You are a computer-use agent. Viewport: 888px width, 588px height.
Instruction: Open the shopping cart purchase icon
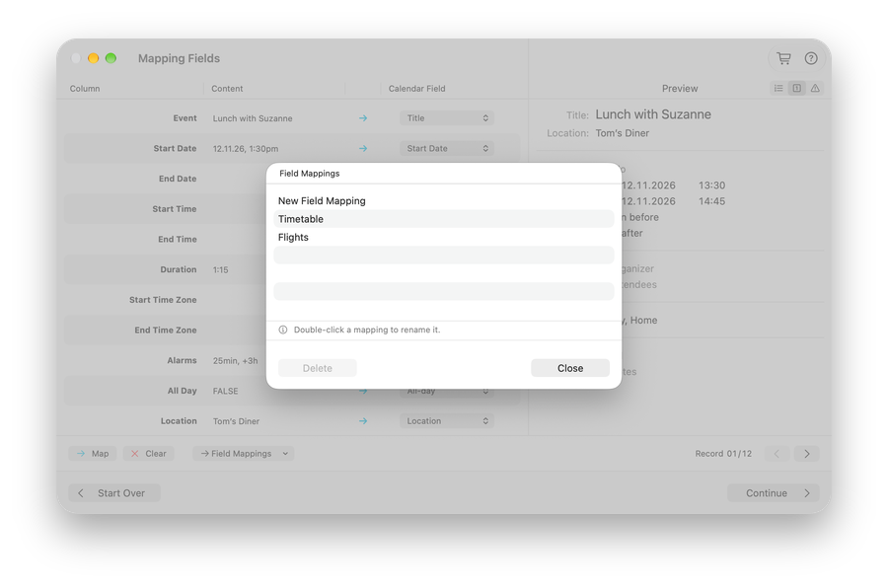(x=783, y=58)
